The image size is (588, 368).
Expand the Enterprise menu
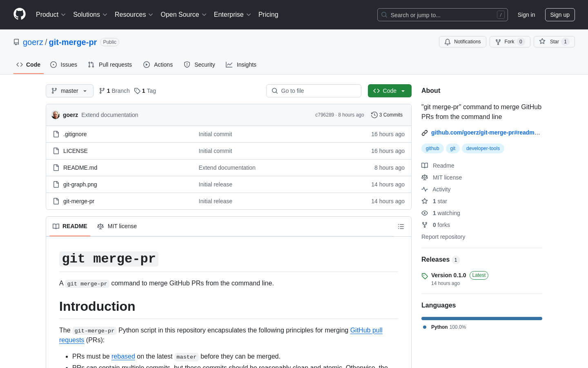pyautogui.click(x=232, y=14)
